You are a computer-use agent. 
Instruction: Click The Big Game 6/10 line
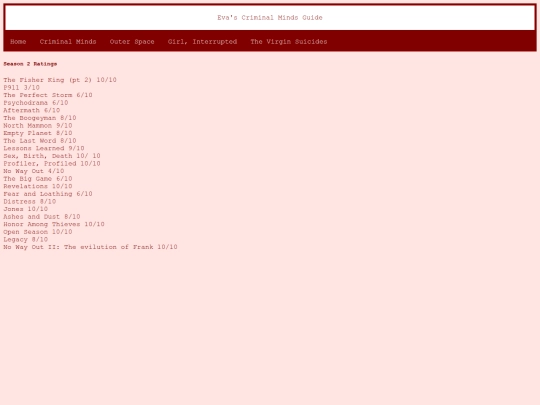click(x=38, y=178)
